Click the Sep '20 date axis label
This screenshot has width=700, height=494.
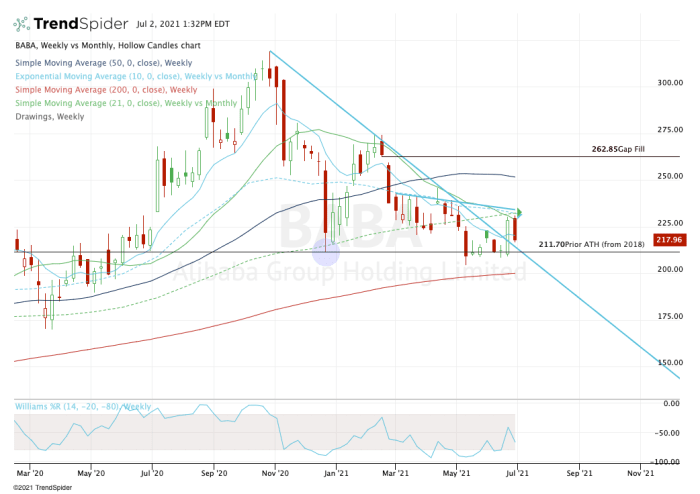click(214, 473)
